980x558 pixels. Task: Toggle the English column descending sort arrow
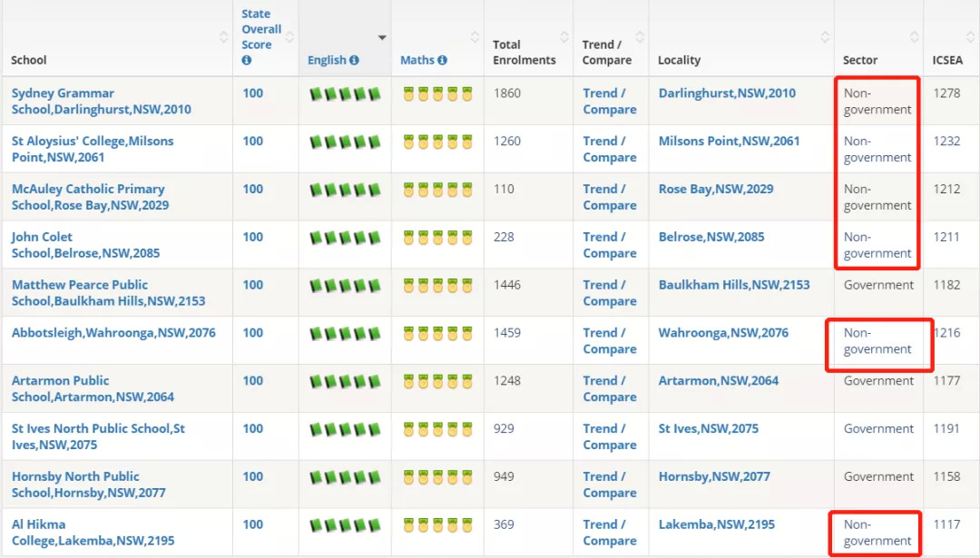click(x=382, y=38)
